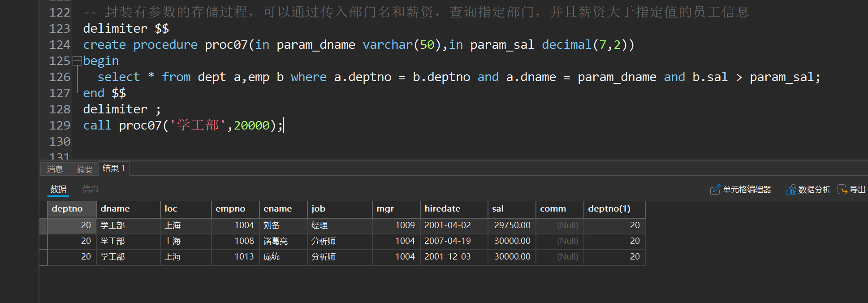The height and width of the screenshot is (303, 868).
Task: Click 'delimiter ;' on line 128
Action: (122, 109)
